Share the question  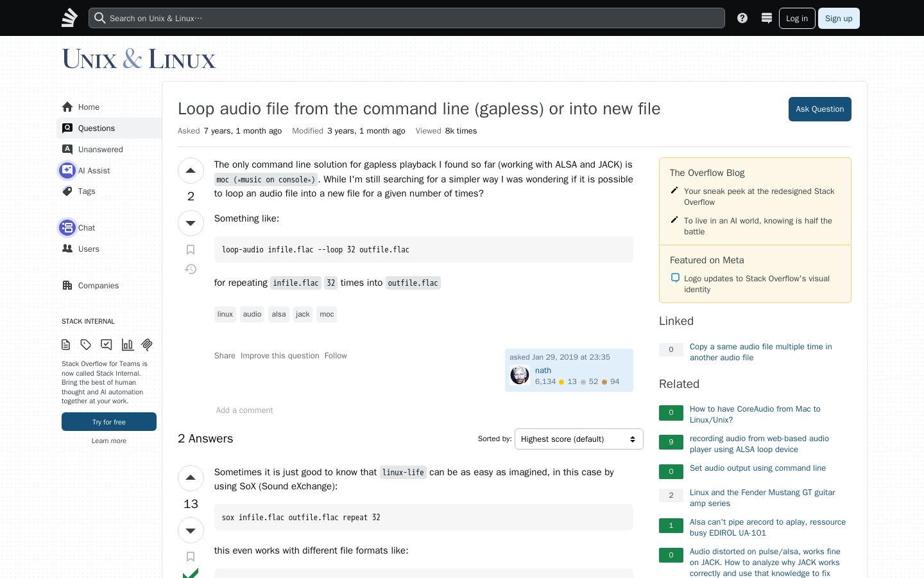click(x=225, y=356)
